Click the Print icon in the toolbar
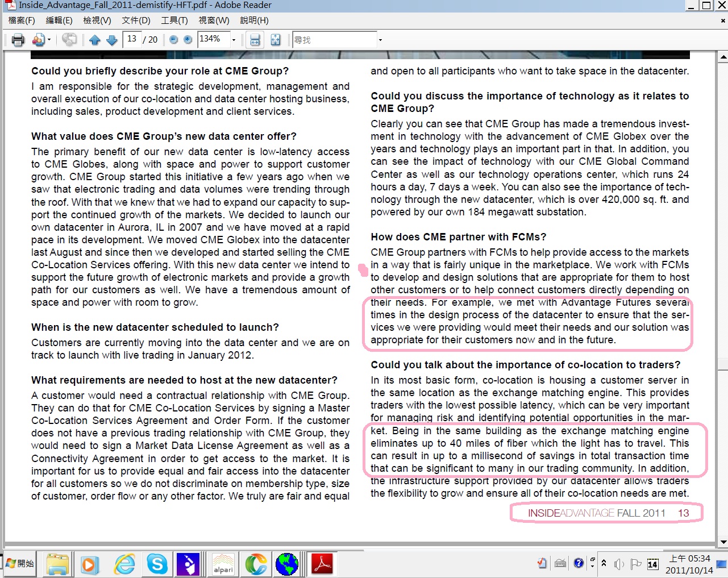 18,40
